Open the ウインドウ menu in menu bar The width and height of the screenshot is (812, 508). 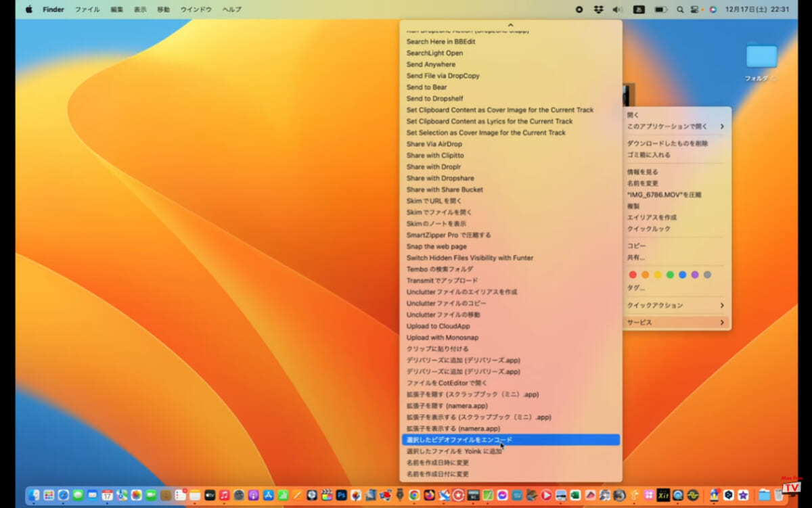pos(196,9)
